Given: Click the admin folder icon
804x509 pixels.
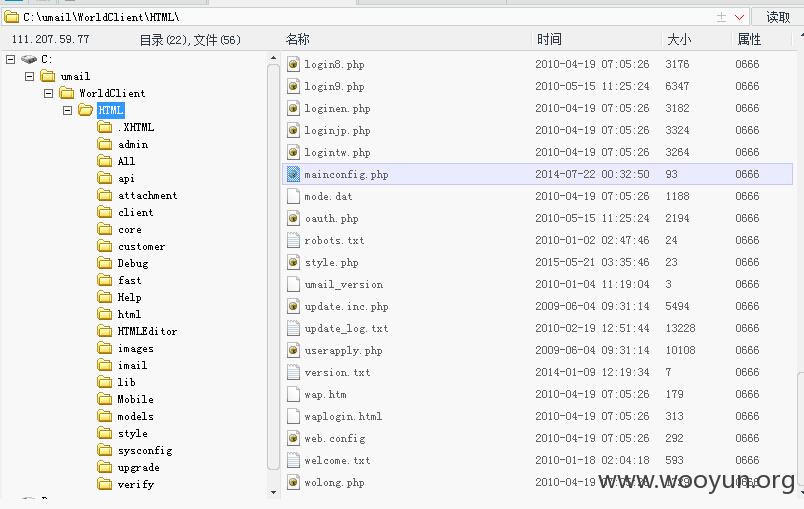Looking at the screenshot, I should coord(105,144).
